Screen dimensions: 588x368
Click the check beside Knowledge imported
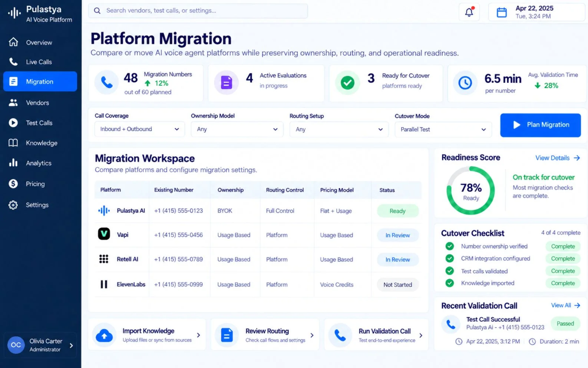450,283
